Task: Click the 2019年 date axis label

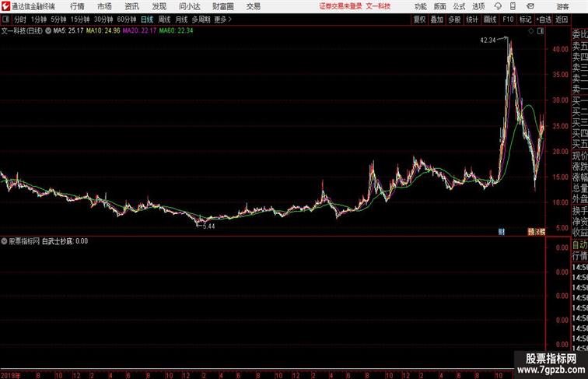Action: (x=11, y=375)
